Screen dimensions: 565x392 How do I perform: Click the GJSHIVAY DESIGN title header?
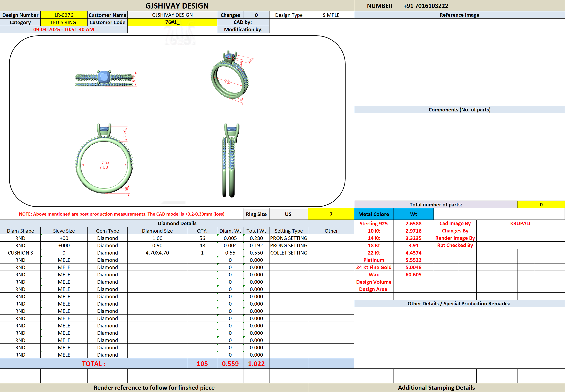click(177, 6)
